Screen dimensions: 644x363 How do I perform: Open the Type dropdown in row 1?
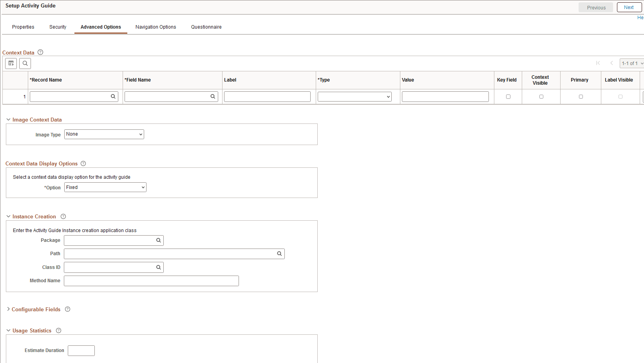coord(354,96)
